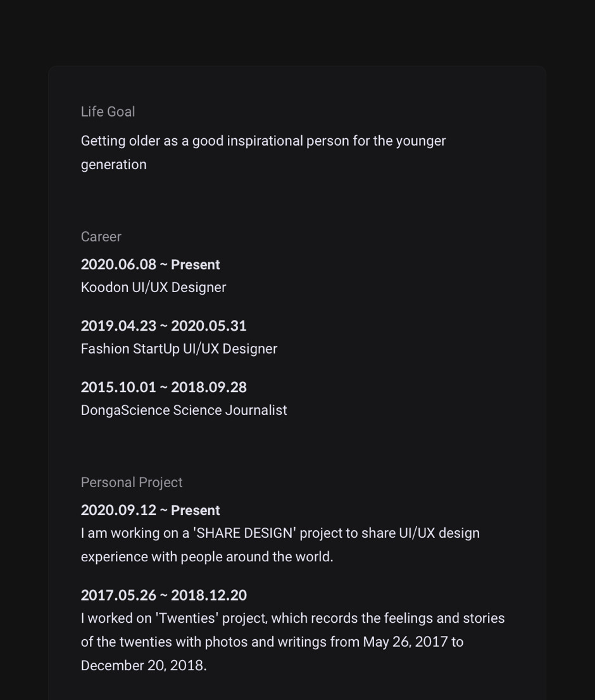Click the Life Goal heading
The height and width of the screenshot is (700, 595).
point(108,111)
